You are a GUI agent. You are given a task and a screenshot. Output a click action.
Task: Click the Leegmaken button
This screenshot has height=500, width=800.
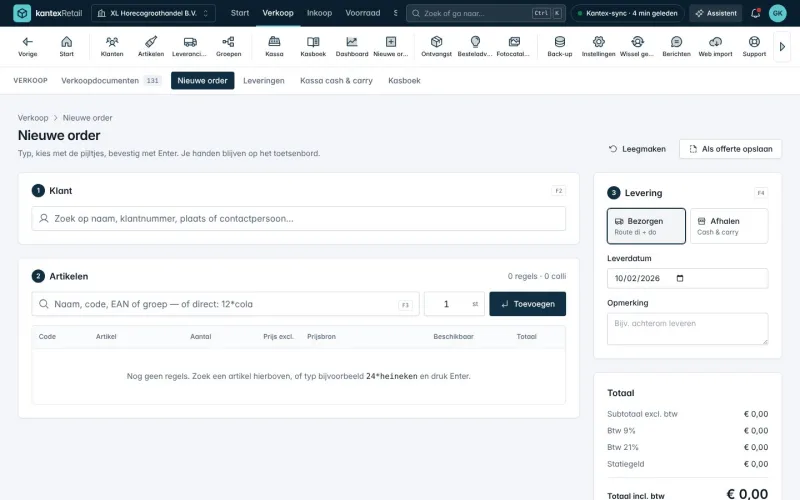pyautogui.click(x=637, y=149)
